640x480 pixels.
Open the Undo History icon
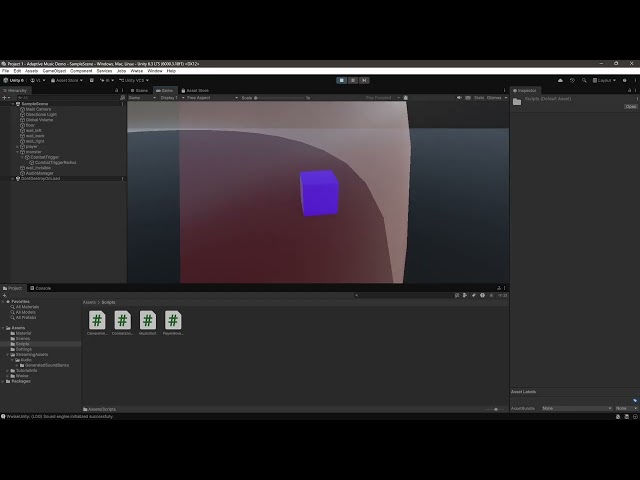572,80
